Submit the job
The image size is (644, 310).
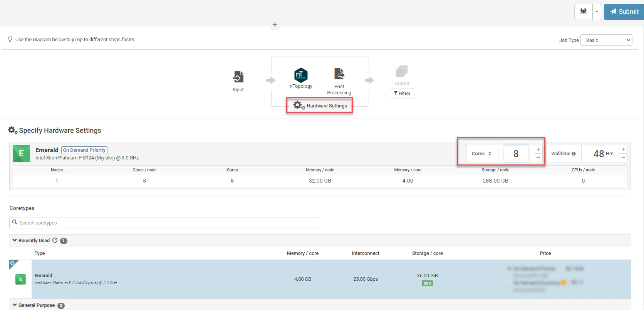[x=624, y=12]
